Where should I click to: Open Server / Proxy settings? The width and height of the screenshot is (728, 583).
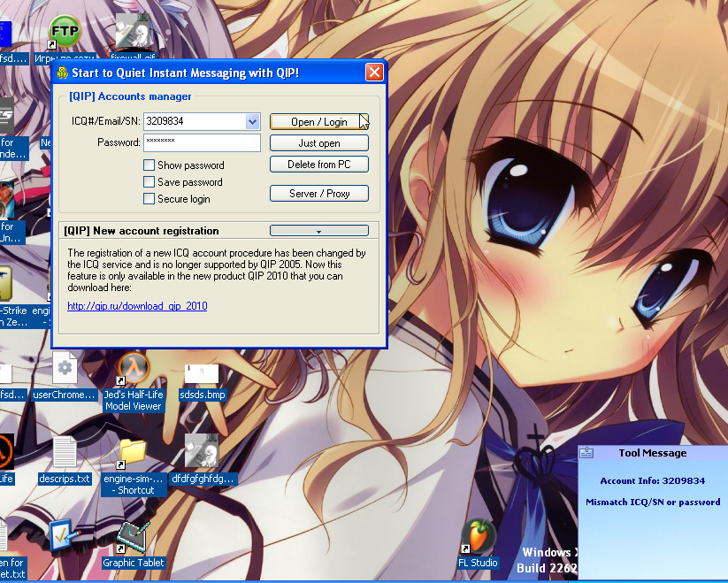319,194
